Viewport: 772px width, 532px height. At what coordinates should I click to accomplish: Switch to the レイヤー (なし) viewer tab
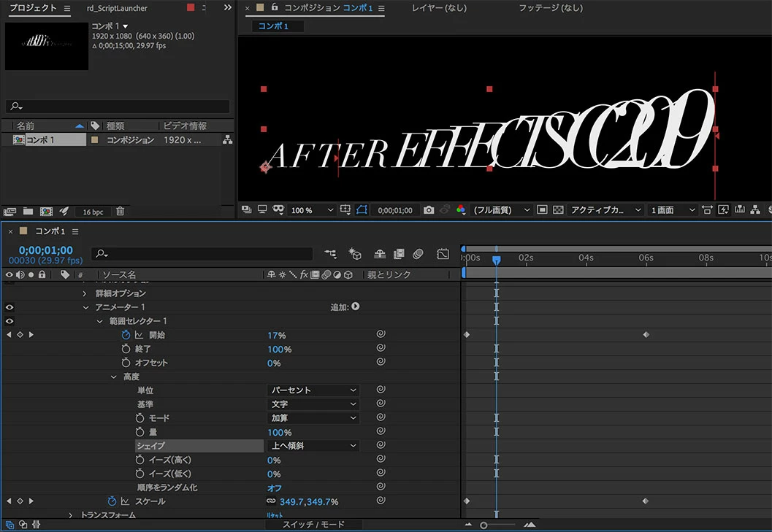439,8
